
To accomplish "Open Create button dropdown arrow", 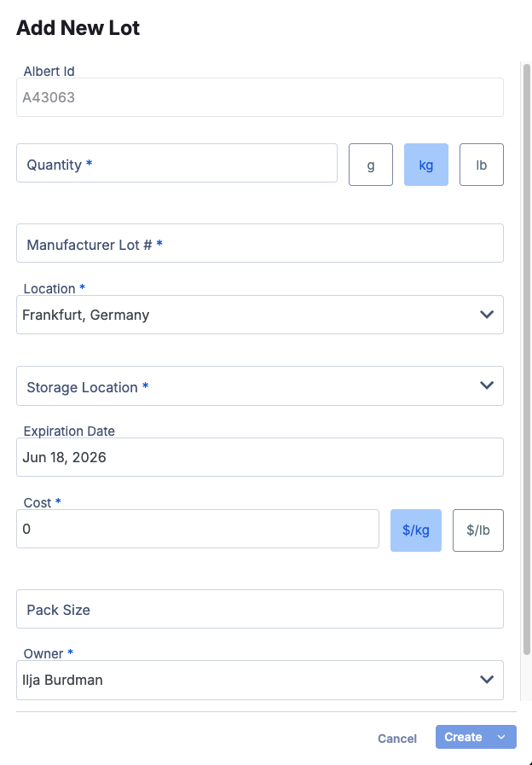I will 501,738.
